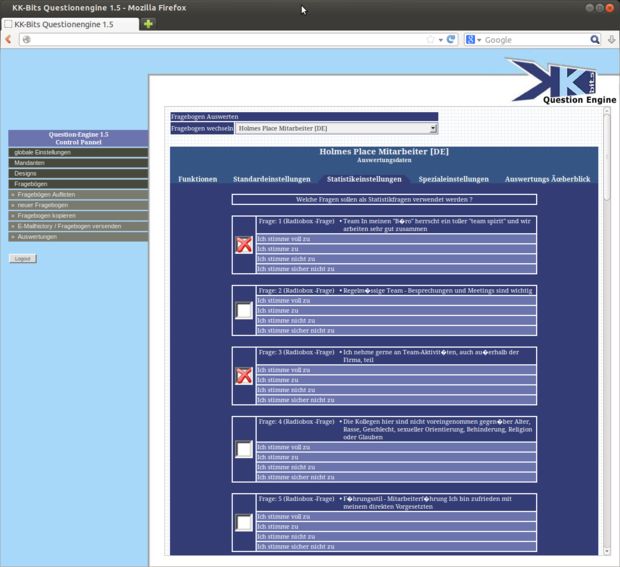The image size is (620, 567).
Task: Open the Spezialeinstellungen tab
Action: click(x=454, y=179)
